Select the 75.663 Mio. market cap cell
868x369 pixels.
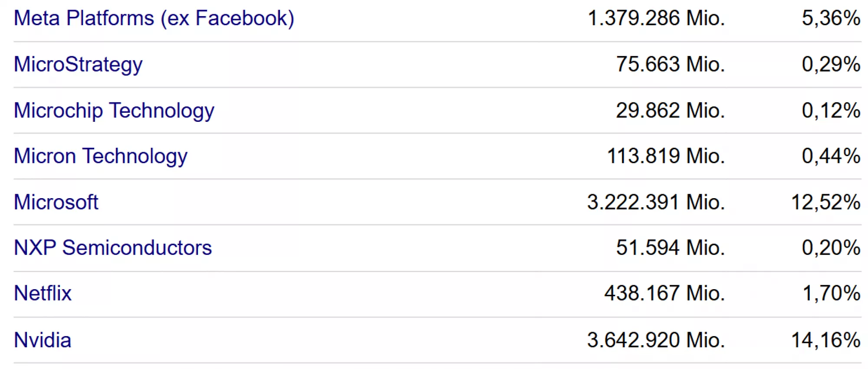point(670,65)
